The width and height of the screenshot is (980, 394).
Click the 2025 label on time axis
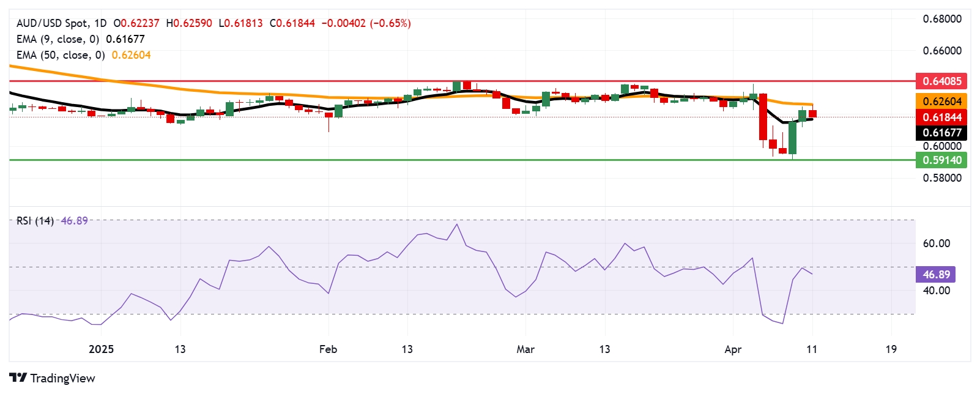[101, 349]
